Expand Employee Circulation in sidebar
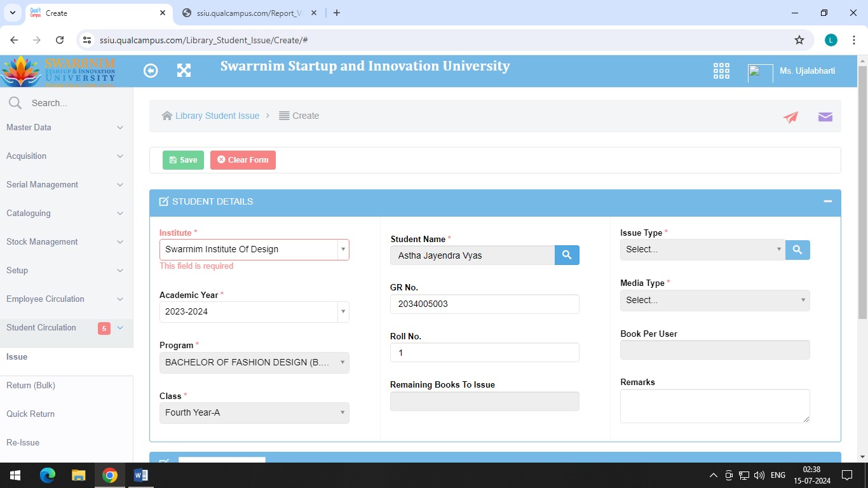This screenshot has width=868, height=488. coord(66,299)
